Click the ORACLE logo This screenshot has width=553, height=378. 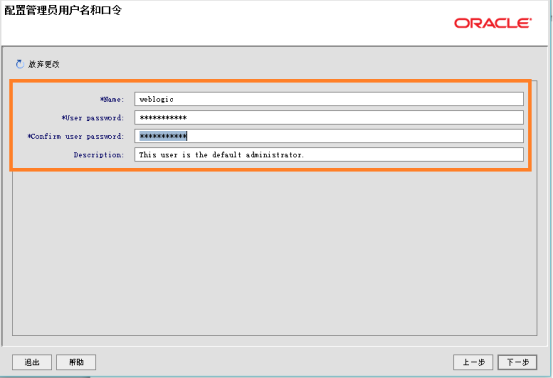[x=493, y=23]
